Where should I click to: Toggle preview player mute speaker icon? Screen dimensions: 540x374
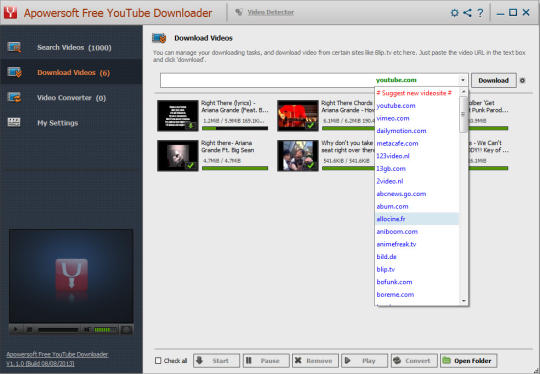[87, 330]
